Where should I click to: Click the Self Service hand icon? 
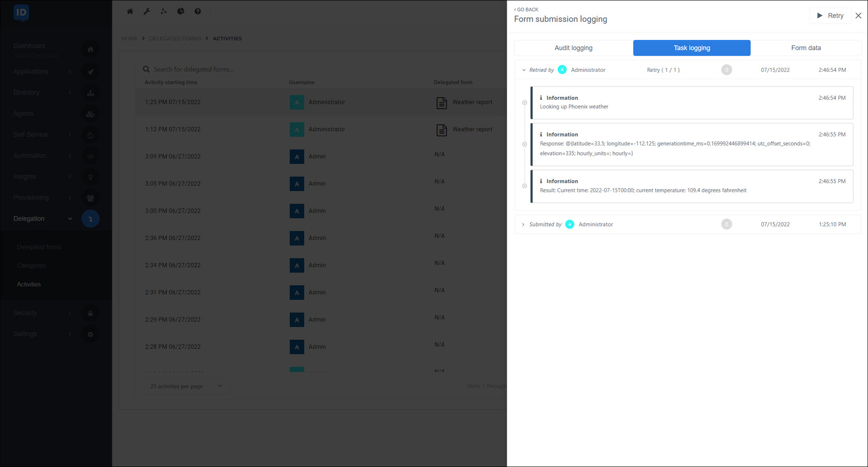click(90, 135)
